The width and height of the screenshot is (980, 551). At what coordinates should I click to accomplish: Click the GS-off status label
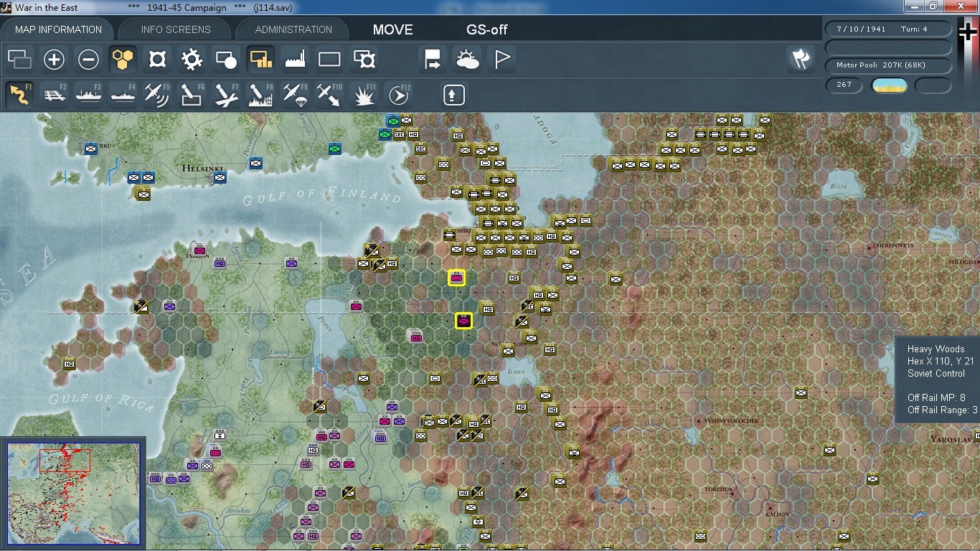[x=487, y=29]
